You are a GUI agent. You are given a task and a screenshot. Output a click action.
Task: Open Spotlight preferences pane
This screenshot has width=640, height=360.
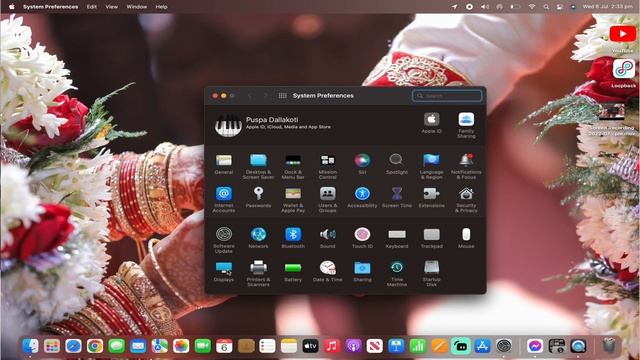click(x=396, y=164)
